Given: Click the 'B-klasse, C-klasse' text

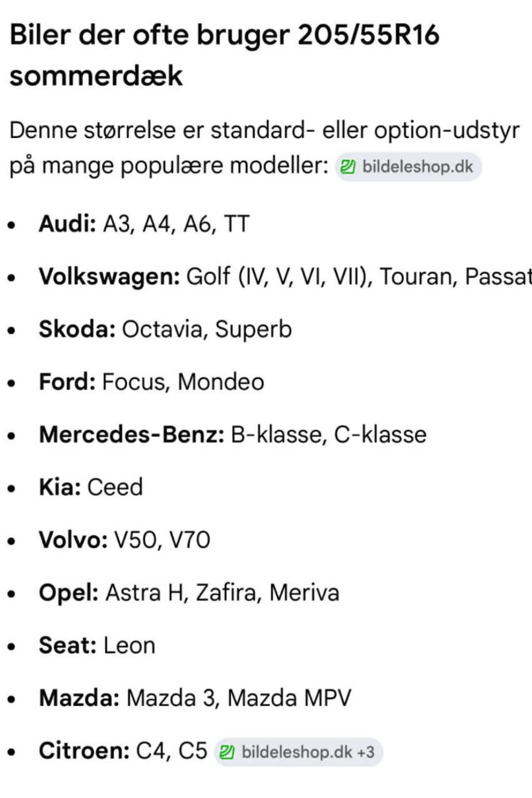Looking at the screenshot, I should (328, 435).
